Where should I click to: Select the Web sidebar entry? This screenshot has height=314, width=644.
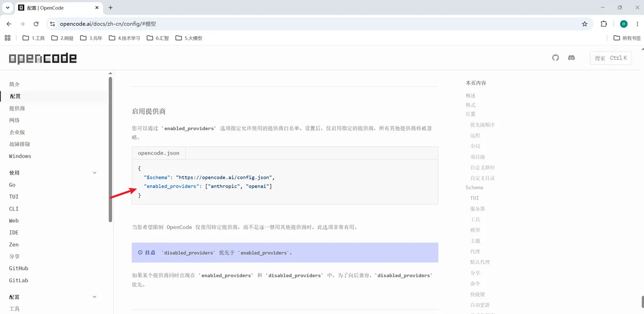(x=14, y=221)
